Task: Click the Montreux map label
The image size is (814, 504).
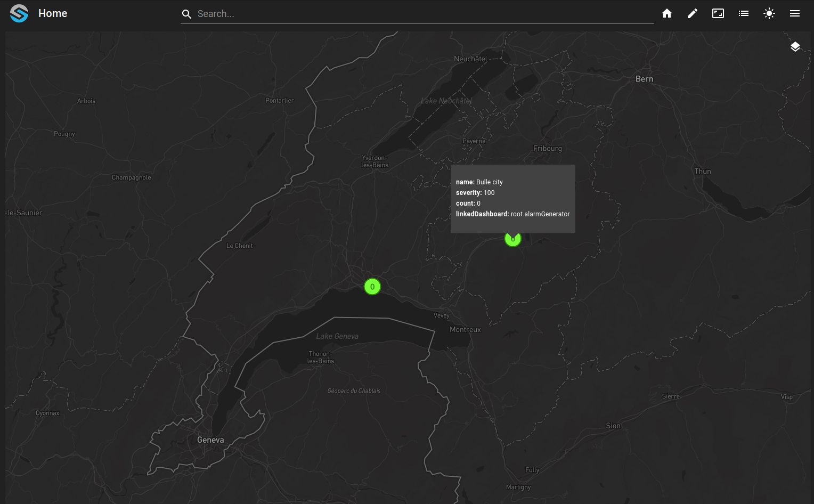Action: coord(465,330)
